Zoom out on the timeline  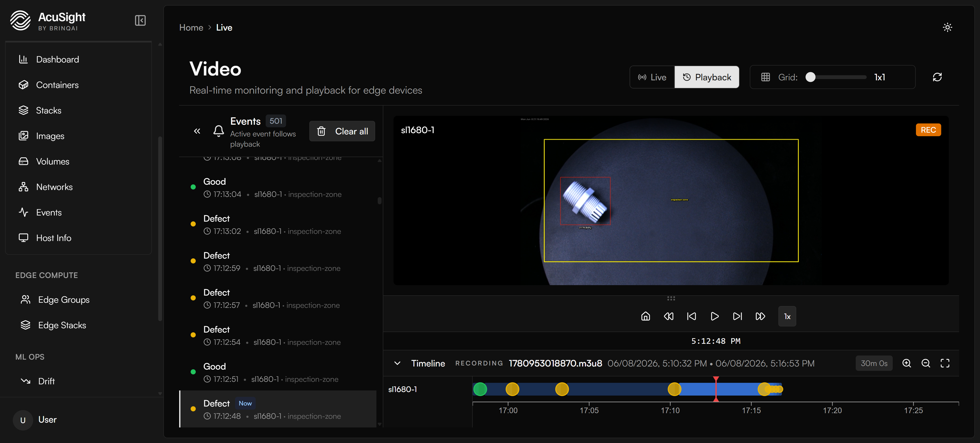pyautogui.click(x=926, y=363)
